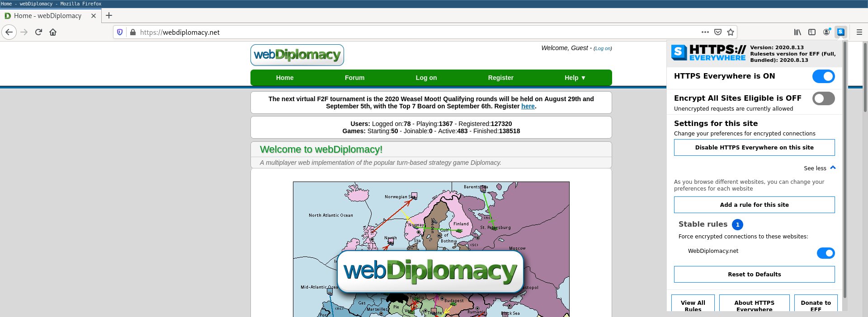This screenshot has height=317, width=868.
Task: Click Donate to EFF button
Action: [x=816, y=303]
